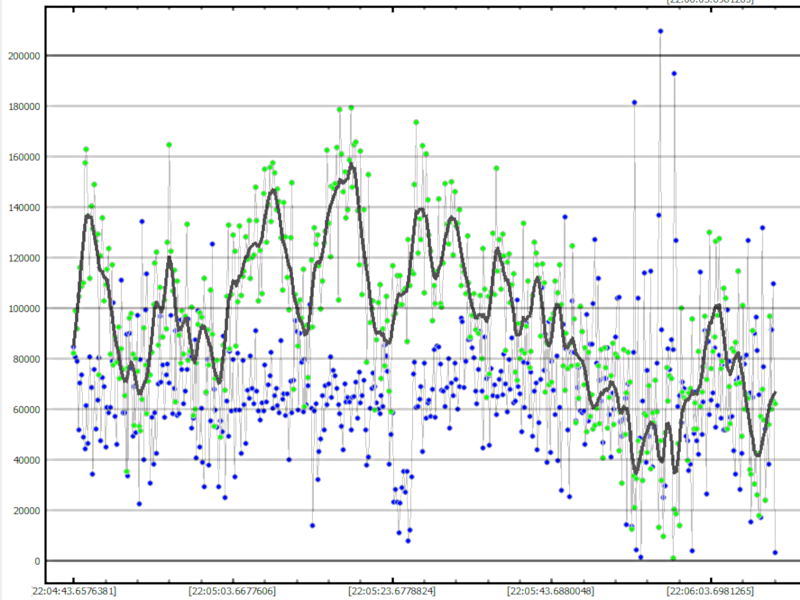Click the 22:04:43.6576381 timestamp label
The height and width of the screenshot is (600, 800).
(74, 590)
